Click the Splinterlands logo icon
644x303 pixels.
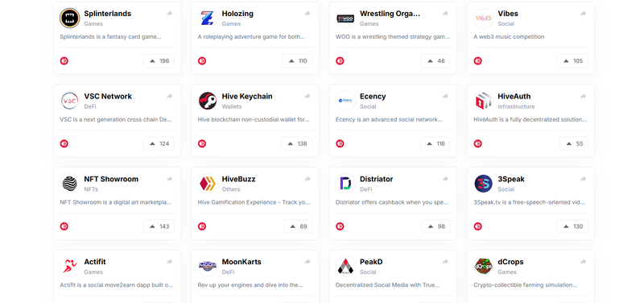tap(69, 18)
